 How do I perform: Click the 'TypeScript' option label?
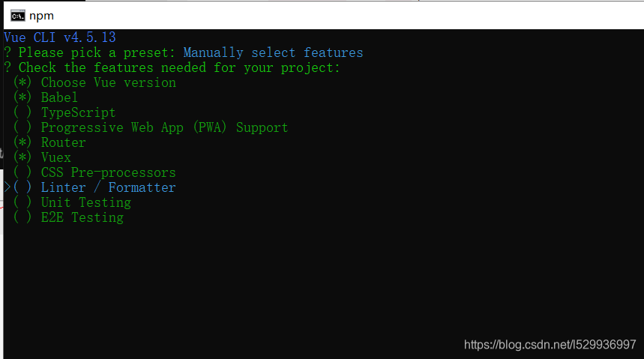pos(79,112)
